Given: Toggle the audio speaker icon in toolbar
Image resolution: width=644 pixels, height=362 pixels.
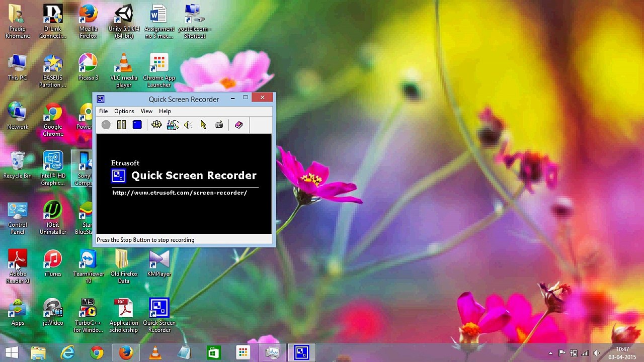Looking at the screenshot, I should 188,125.
